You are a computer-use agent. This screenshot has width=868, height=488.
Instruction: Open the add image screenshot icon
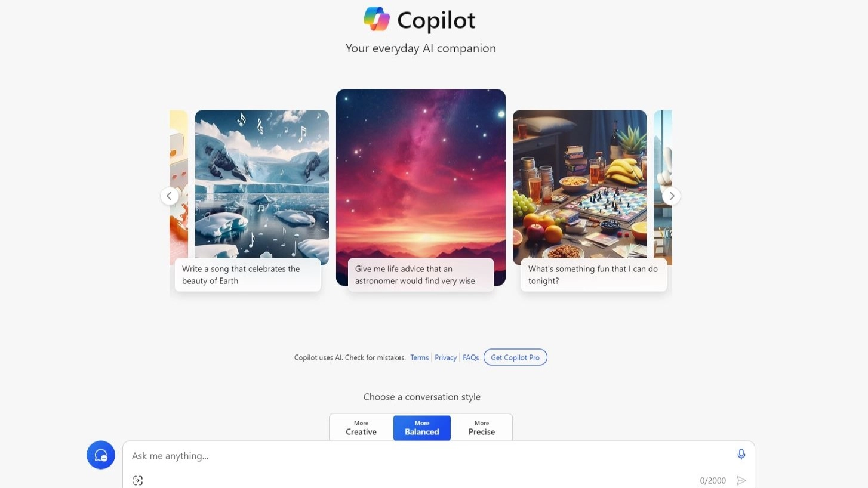(138, 480)
